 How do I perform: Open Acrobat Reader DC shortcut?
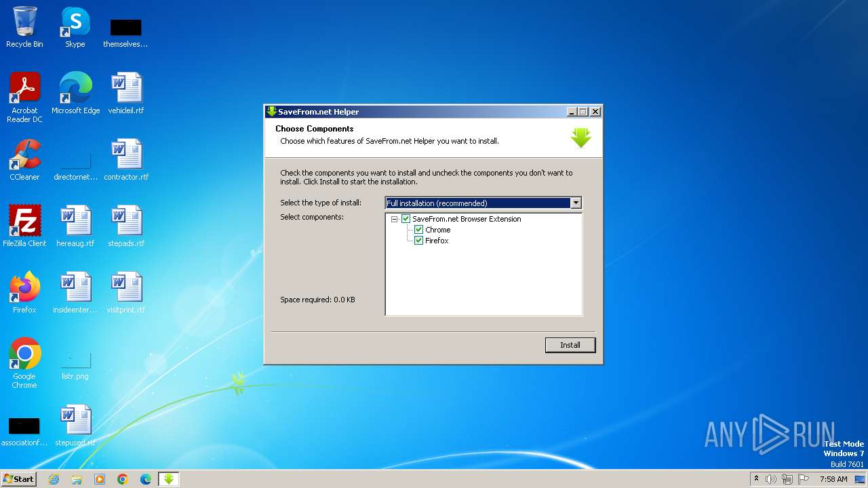tap(25, 97)
